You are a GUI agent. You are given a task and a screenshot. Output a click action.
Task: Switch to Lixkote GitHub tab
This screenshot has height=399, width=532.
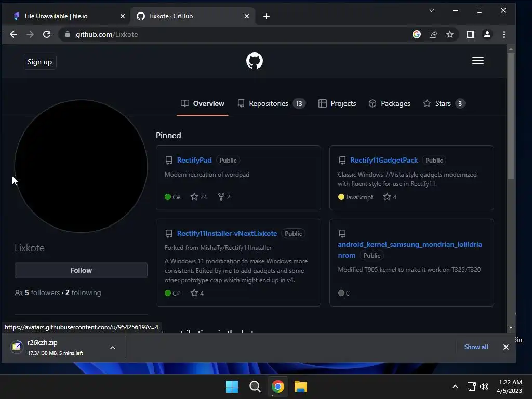click(192, 16)
